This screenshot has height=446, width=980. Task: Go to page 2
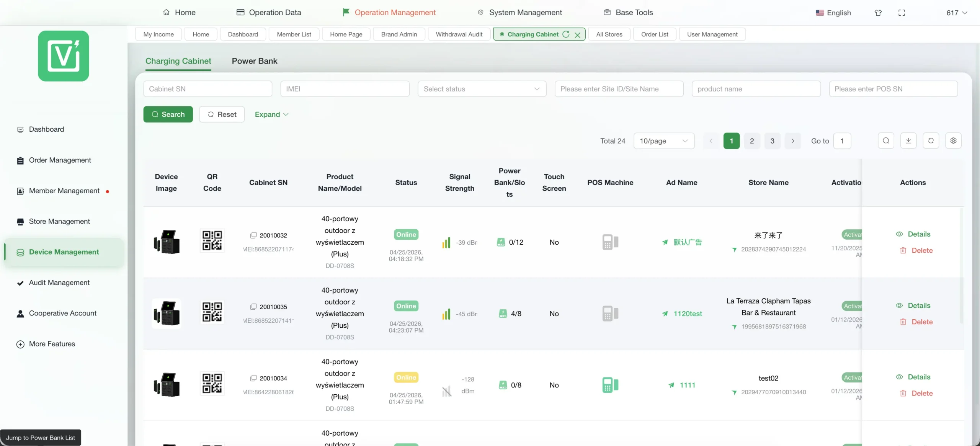pos(752,141)
